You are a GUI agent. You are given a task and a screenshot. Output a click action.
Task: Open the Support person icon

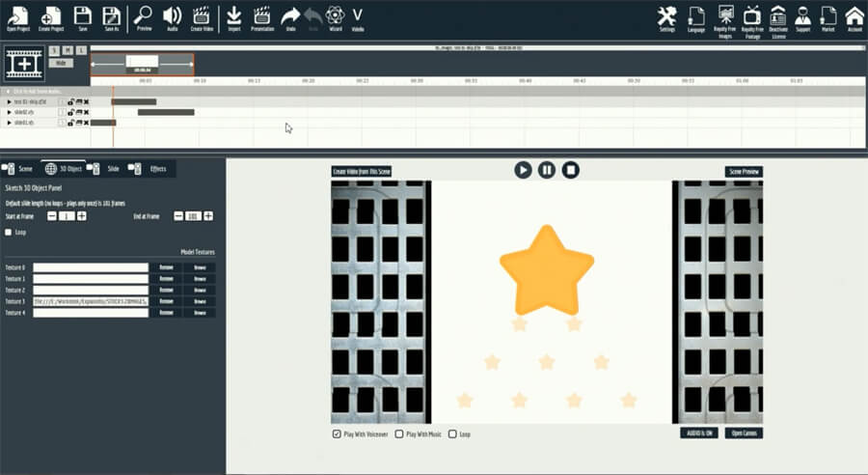tap(802, 19)
